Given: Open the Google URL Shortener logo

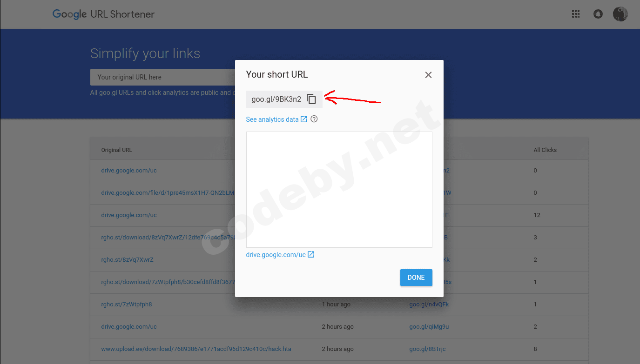Looking at the screenshot, I should [x=103, y=14].
